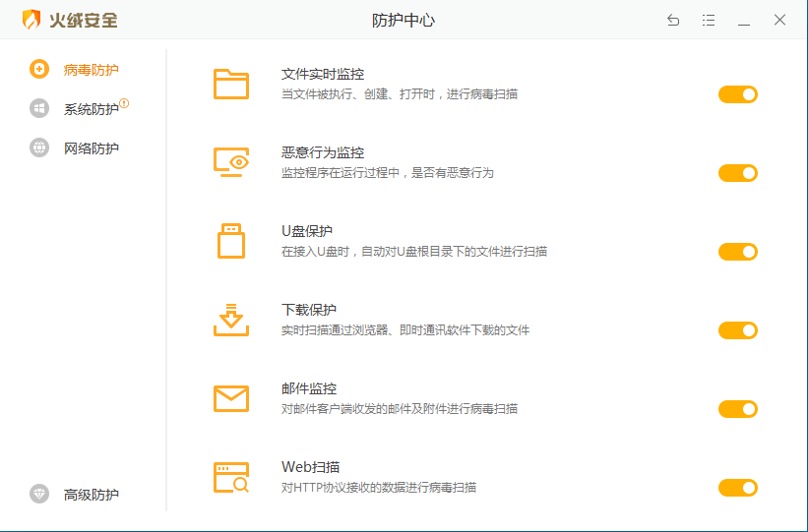Open 高级防护 at the sidebar bottom
This screenshot has width=808, height=532.
(91, 495)
